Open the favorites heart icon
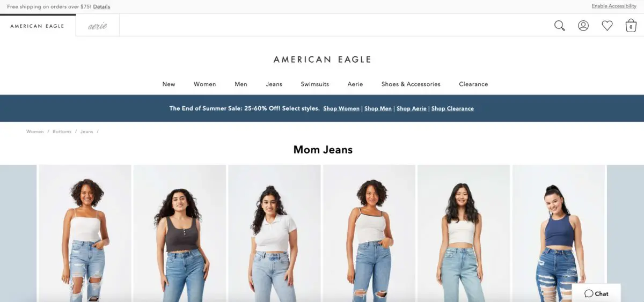 point(607,26)
